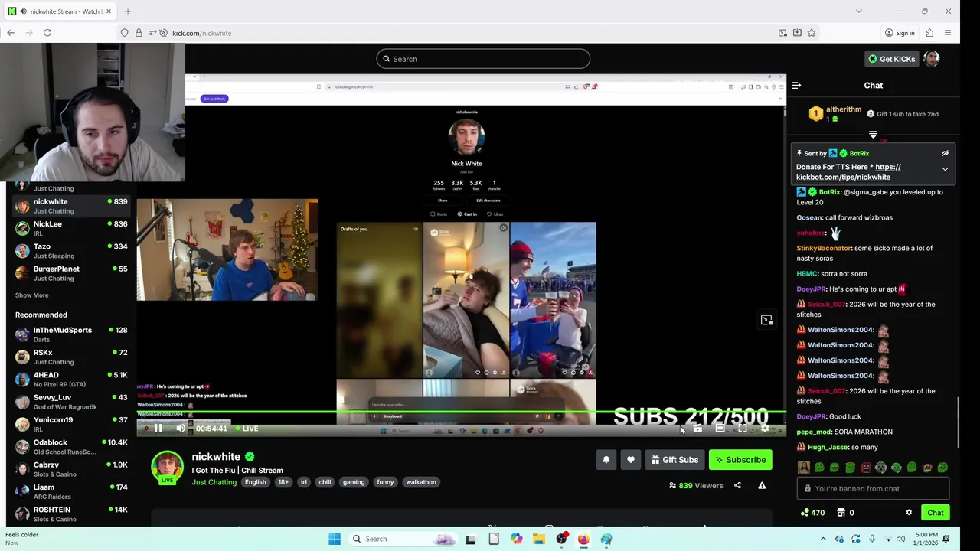This screenshot has height=551, width=980.
Task: Click the green Chat send button
Action: tap(936, 513)
